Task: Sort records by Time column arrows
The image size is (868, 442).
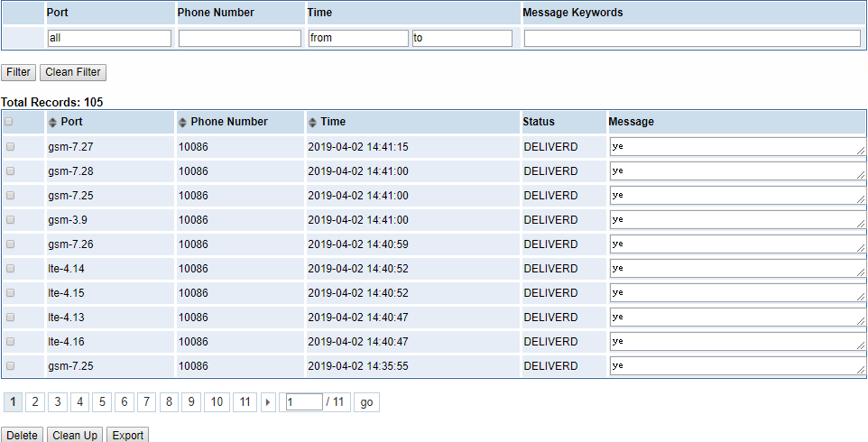Action: (312, 123)
